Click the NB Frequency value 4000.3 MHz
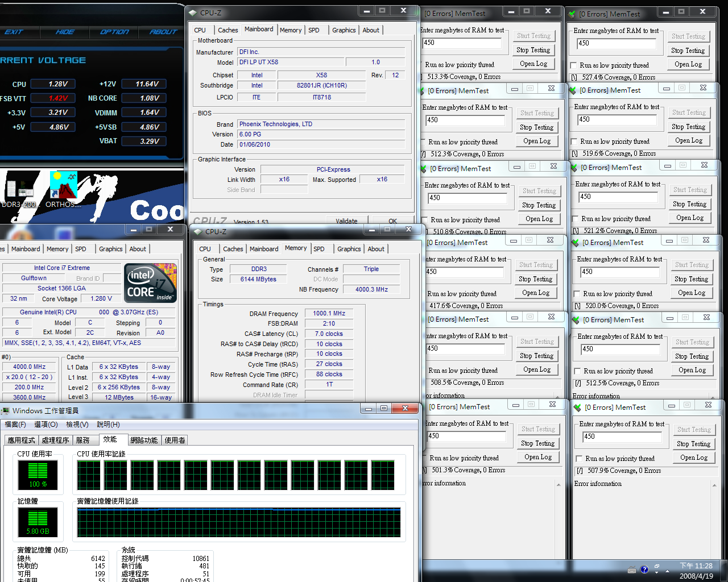 371,289
